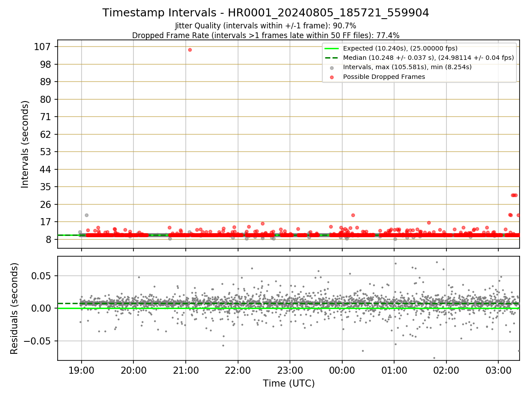Image resolution: width=532 pixels, height=399 pixels.
Task: Click the 'Residuals (seconds)' y-axis label
Action: [15, 308]
